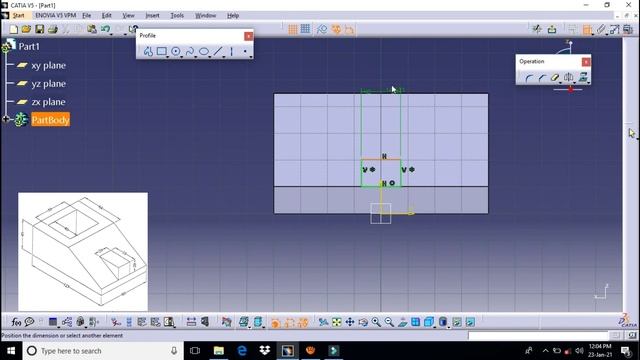Select the Rotate view icon

tap(363, 322)
